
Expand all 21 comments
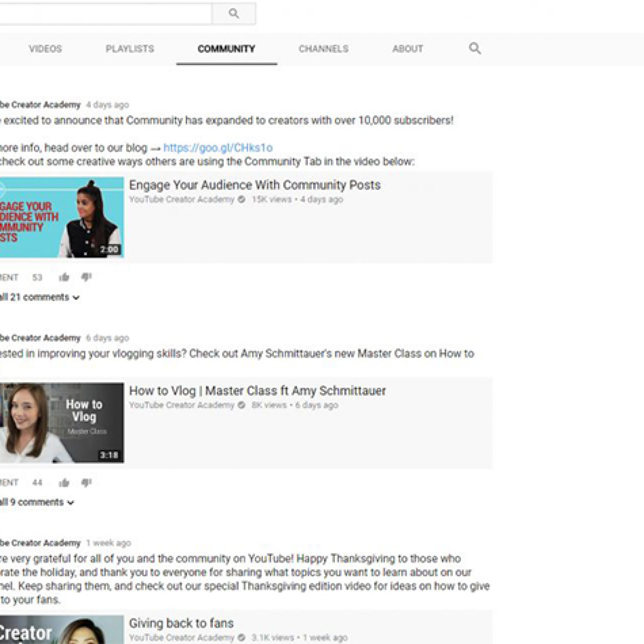click(39, 297)
